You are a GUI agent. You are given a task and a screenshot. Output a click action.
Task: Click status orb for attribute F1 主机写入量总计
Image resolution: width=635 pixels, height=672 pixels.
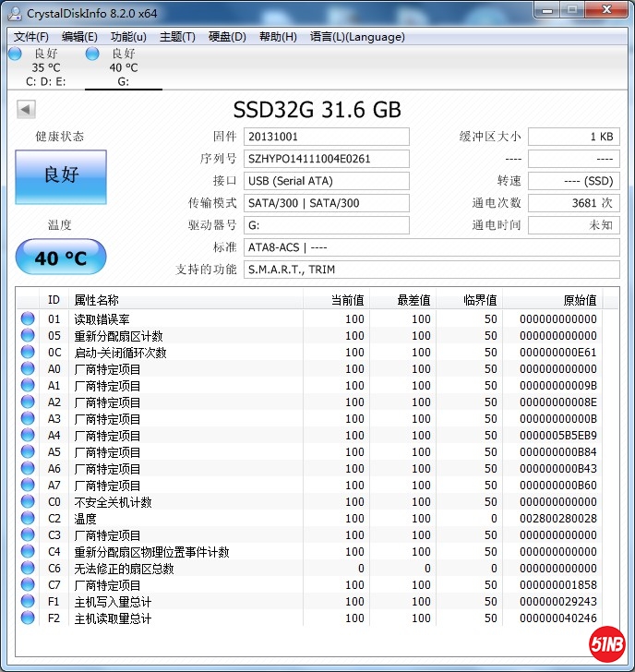click(x=28, y=602)
